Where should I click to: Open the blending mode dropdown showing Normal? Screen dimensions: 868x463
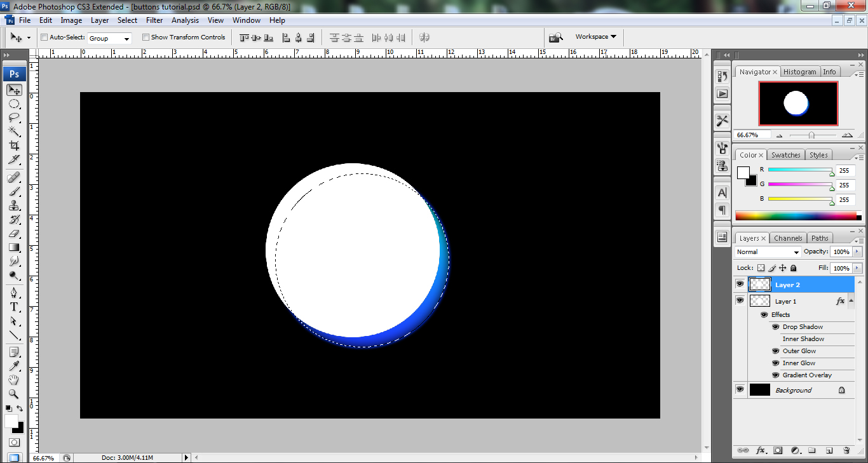click(767, 252)
